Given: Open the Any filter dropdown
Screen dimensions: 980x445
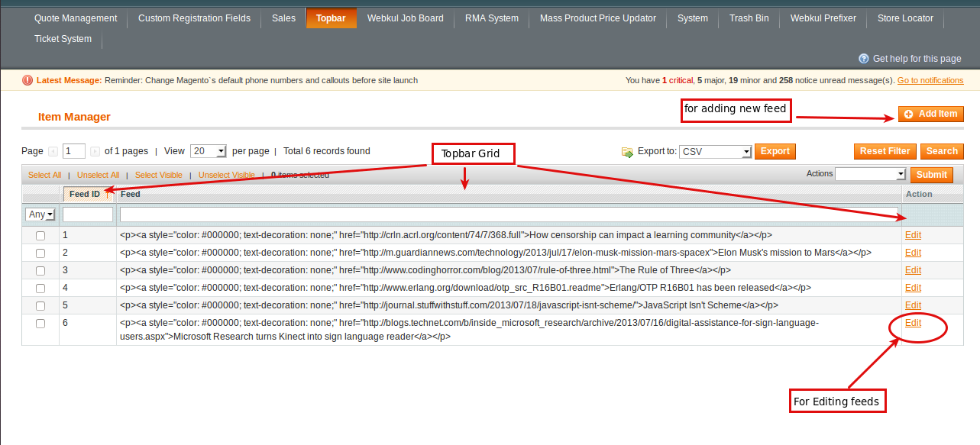Looking at the screenshot, I should tap(40, 214).
